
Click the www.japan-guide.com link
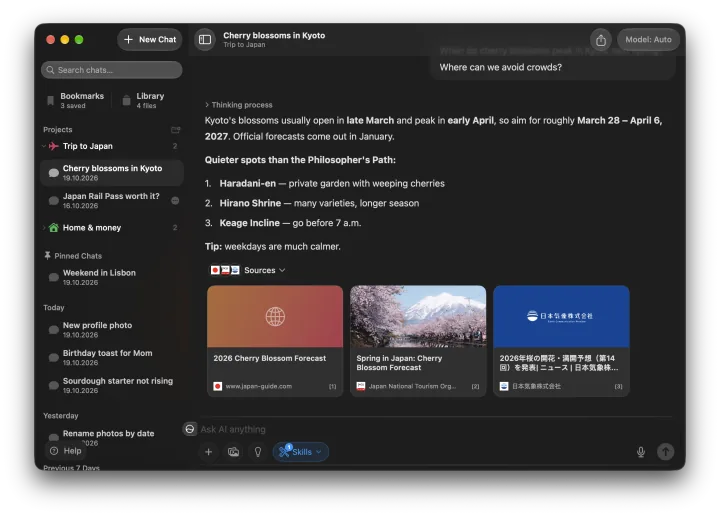tap(259, 387)
